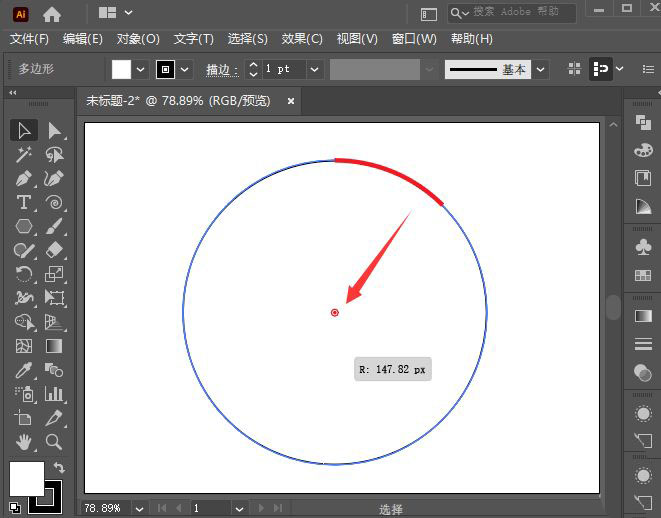
Task: Click the control bar fill color swatch
Action: [121, 70]
